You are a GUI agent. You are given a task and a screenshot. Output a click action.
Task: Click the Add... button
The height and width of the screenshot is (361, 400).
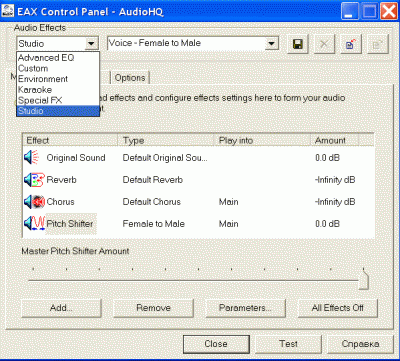click(x=61, y=308)
